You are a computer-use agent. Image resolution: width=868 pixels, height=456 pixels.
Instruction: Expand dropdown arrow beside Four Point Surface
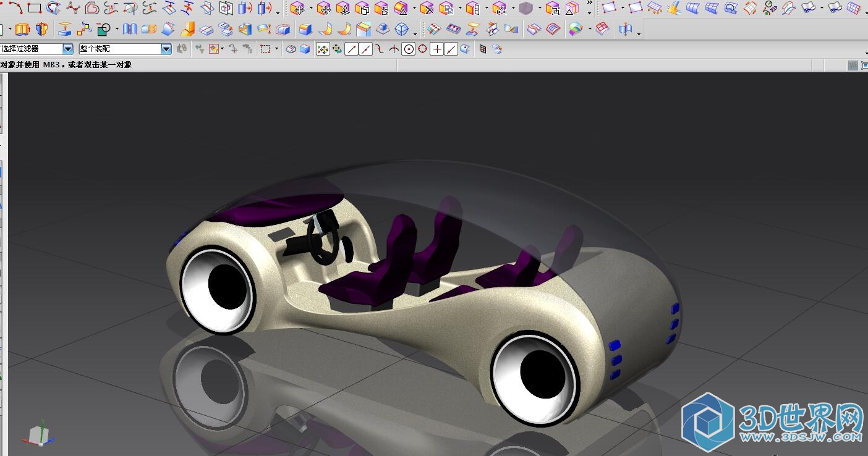pos(623,8)
